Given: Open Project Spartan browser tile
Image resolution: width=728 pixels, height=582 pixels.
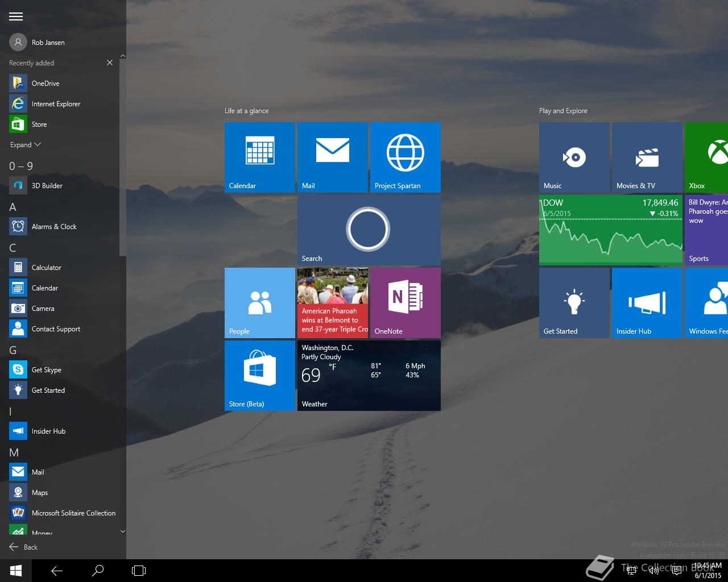Looking at the screenshot, I should point(405,157).
